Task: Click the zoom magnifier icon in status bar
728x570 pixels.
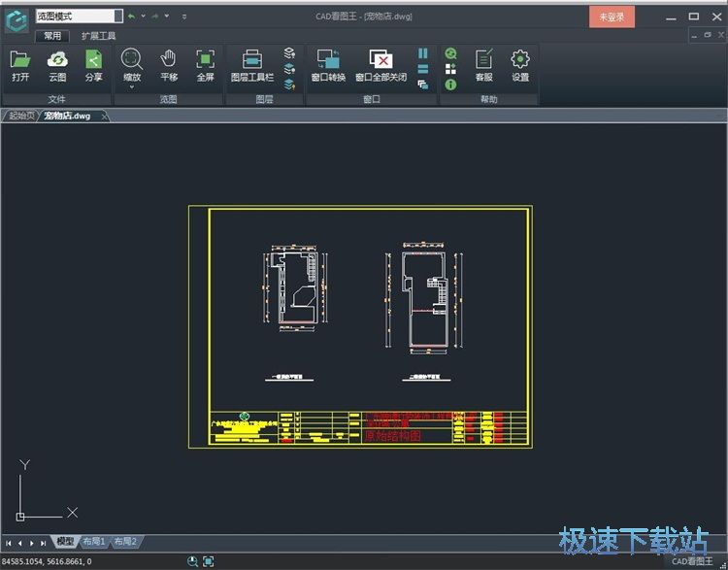Action: (192, 561)
